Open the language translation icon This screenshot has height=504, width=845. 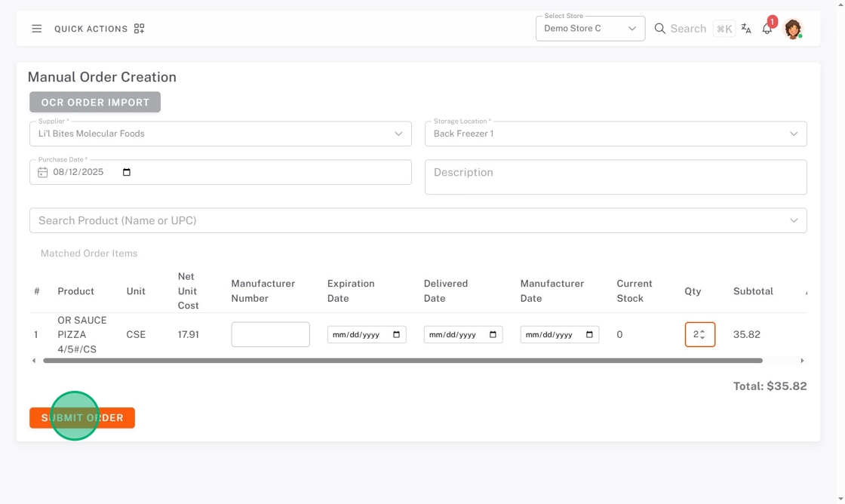click(746, 29)
